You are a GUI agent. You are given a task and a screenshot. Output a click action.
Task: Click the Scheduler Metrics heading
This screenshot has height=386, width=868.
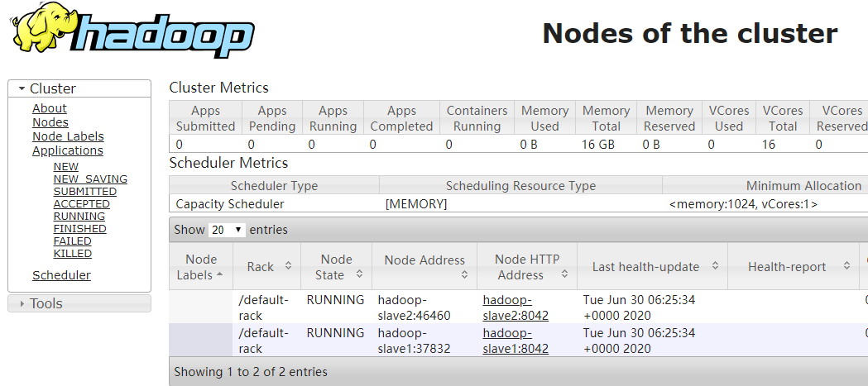[x=228, y=163]
